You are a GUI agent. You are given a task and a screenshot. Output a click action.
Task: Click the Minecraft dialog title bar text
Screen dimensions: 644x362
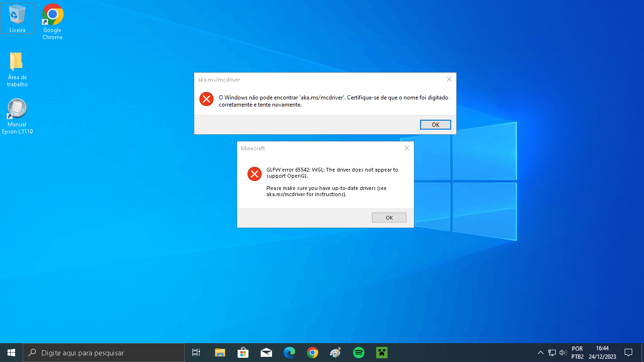click(x=253, y=148)
